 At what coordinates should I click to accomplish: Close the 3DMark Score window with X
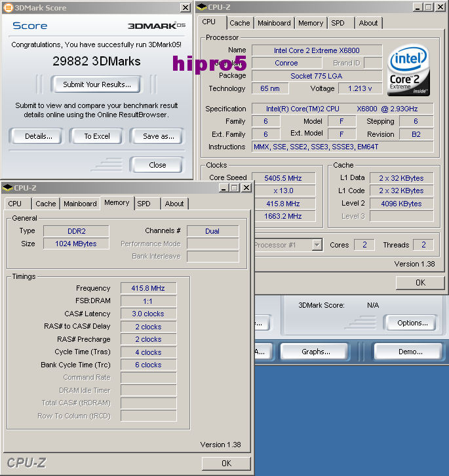[185, 8]
